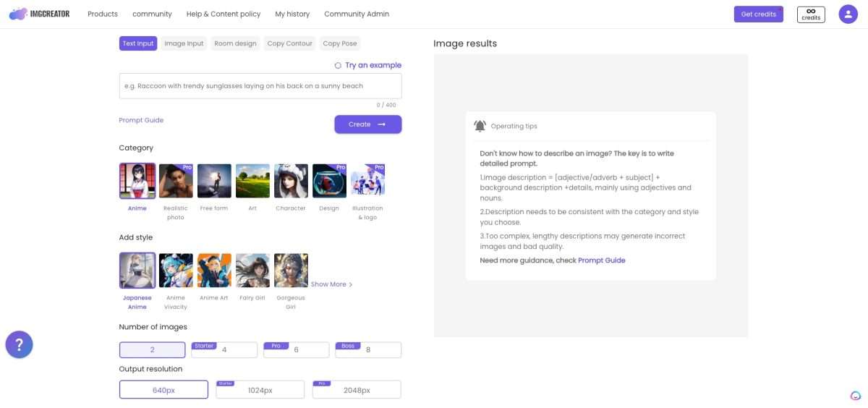Click the Get credits button
868x408 pixels.
(758, 14)
